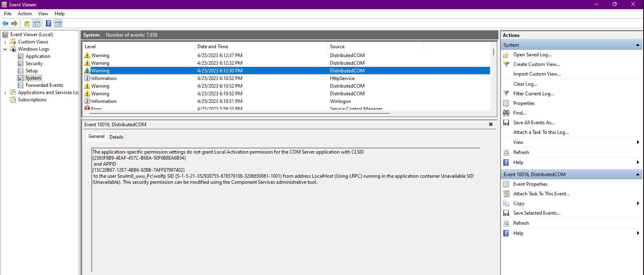The image size is (644, 275).
Task: Open the View submenu arrow in Actions
Action: point(638,142)
